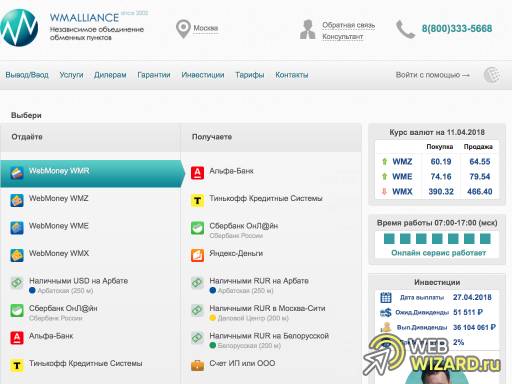Click the WebMoney WME wallet icon

tap(17, 228)
